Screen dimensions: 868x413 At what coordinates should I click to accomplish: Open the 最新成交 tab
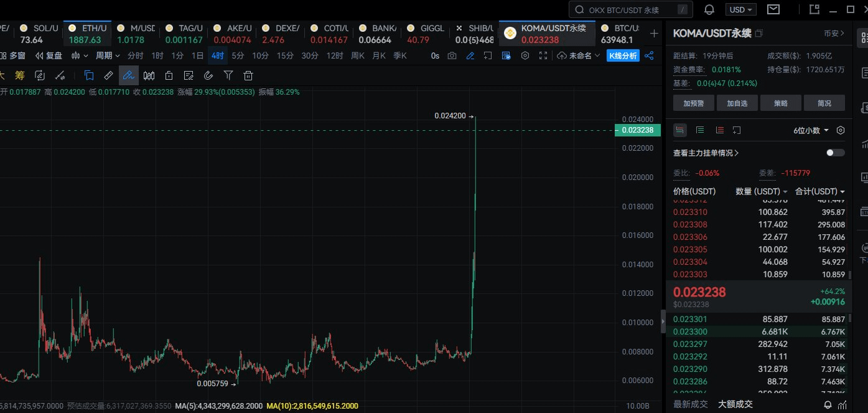pos(690,404)
